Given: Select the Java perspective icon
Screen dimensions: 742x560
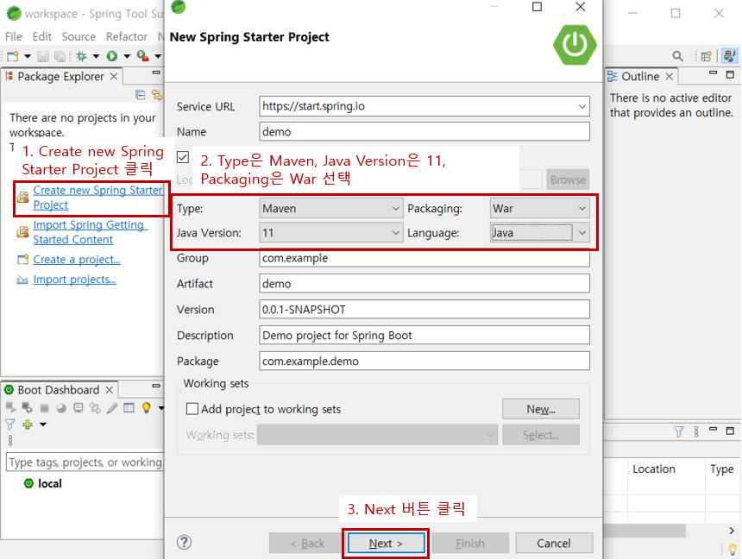Looking at the screenshot, I should coord(729,56).
